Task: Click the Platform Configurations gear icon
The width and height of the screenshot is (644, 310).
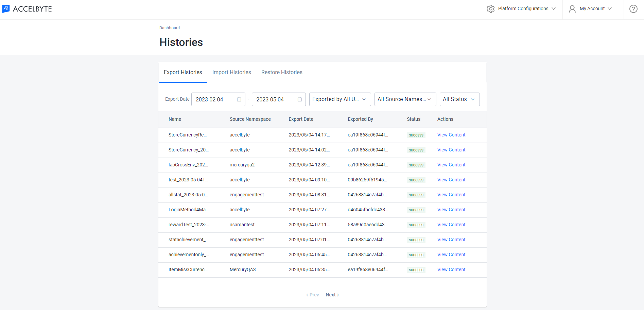Action: click(491, 9)
